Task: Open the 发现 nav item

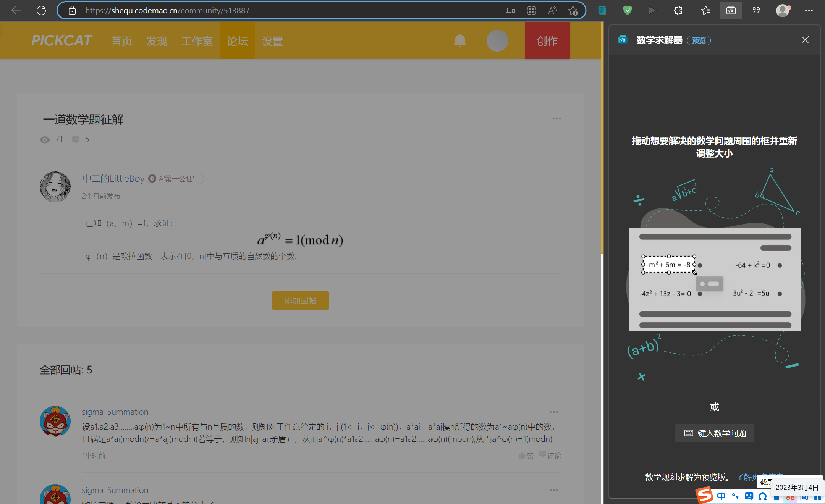Action: [157, 41]
